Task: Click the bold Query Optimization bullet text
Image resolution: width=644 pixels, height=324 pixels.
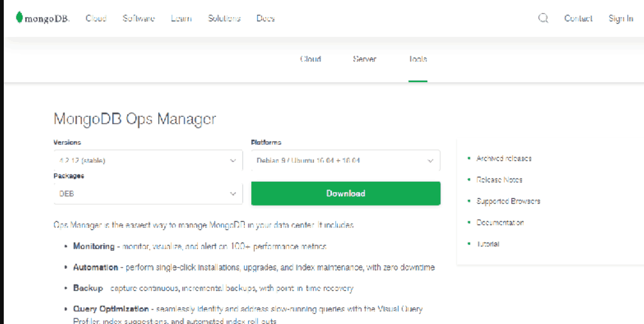Action: [111, 309]
